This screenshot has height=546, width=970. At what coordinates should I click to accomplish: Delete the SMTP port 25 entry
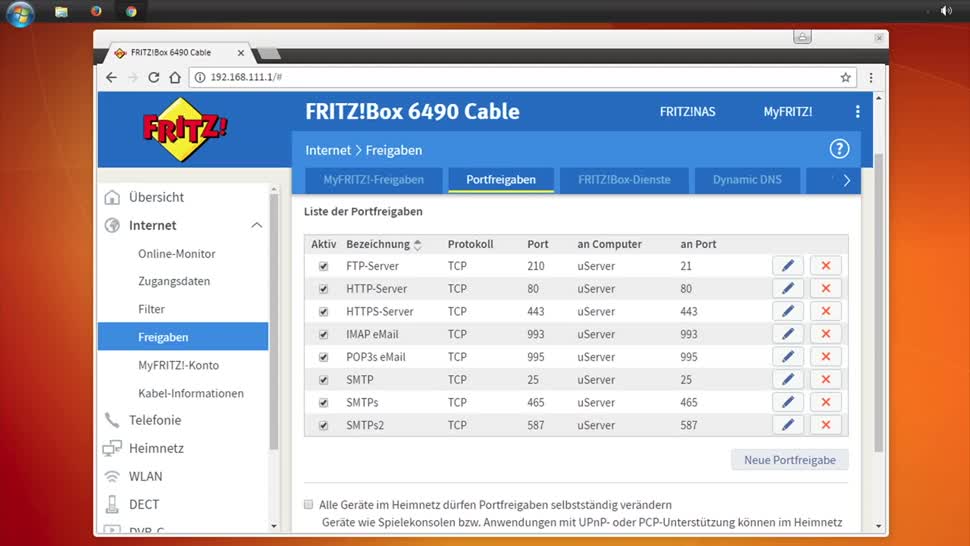825,380
